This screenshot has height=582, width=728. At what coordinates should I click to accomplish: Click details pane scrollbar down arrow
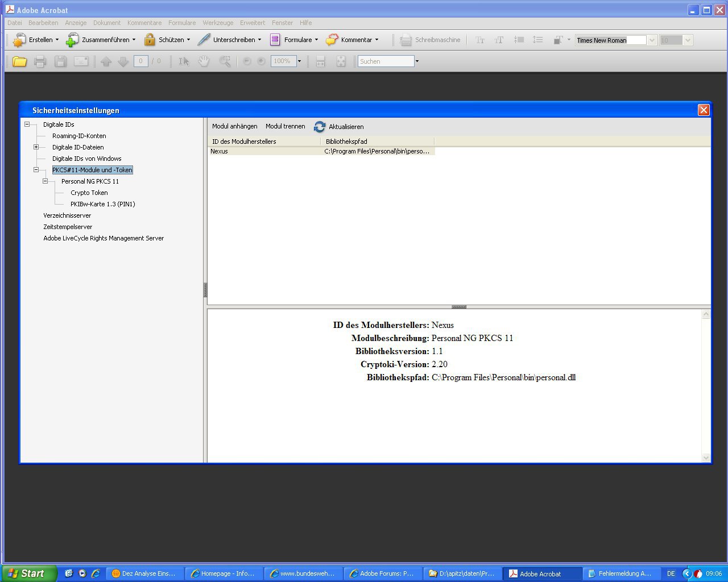tap(706, 458)
